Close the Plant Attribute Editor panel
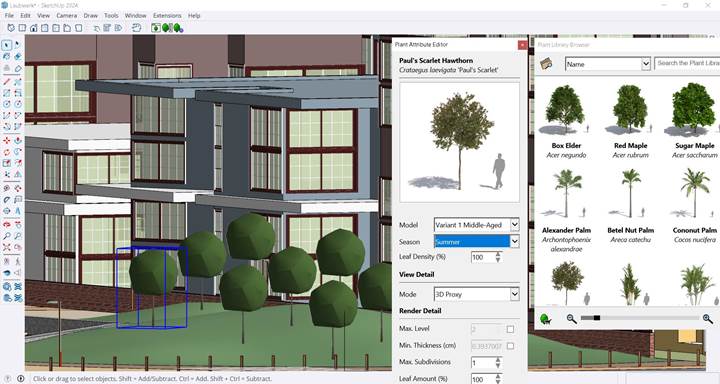 click(522, 45)
